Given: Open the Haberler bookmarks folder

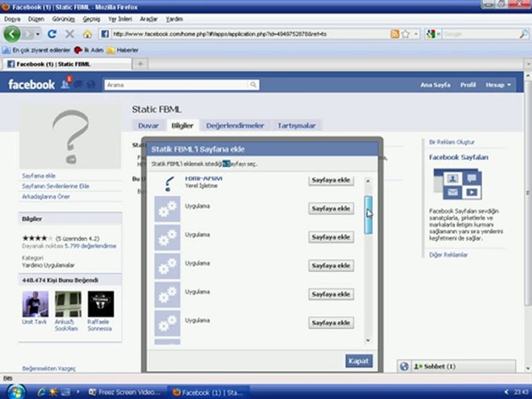Looking at the screenshot, I should [122, 50].
